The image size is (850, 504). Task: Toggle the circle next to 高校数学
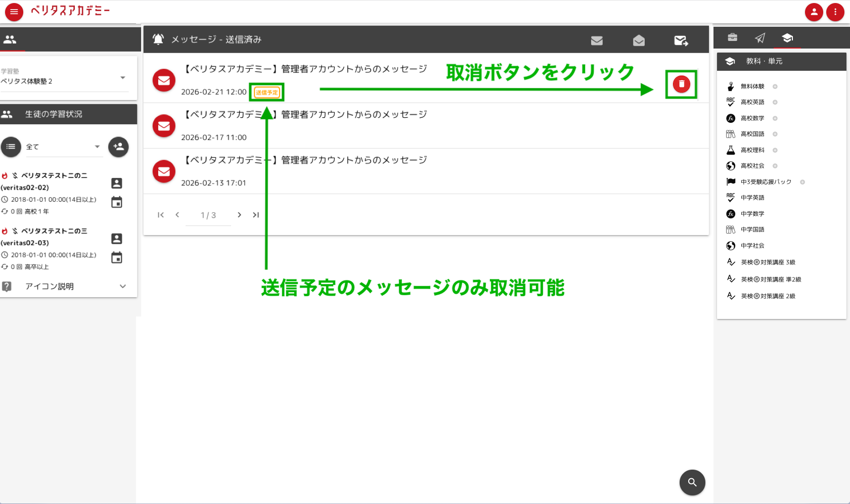point(775,118)
